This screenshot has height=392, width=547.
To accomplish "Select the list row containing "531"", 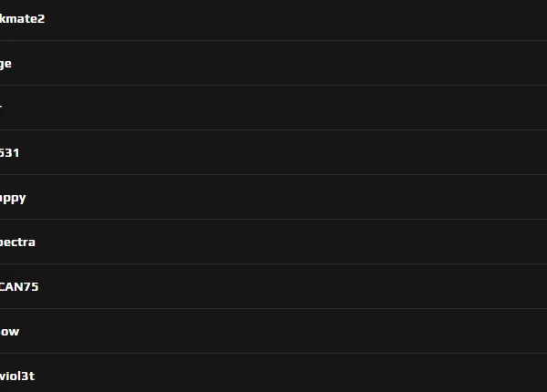I will pos(273,152).
